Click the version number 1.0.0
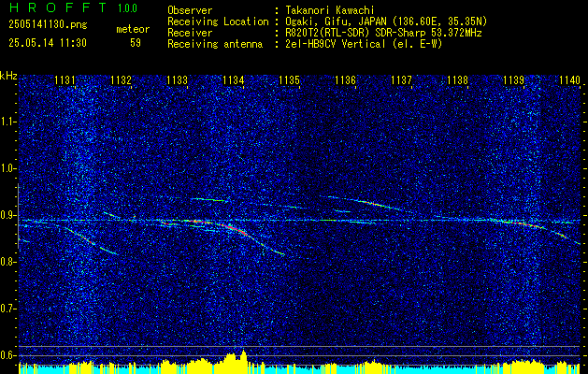The width and height of the screenshot is (588, 374). click(x=127, y=8)
